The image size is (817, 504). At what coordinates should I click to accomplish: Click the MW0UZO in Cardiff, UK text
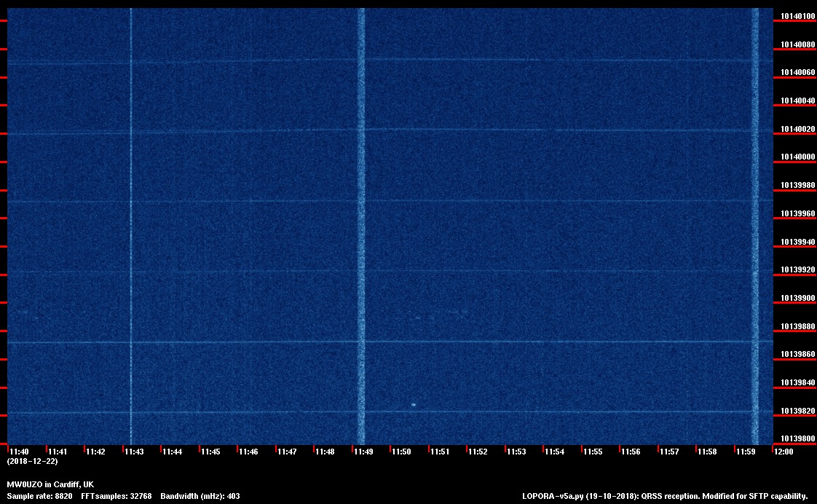coord(50,484)
